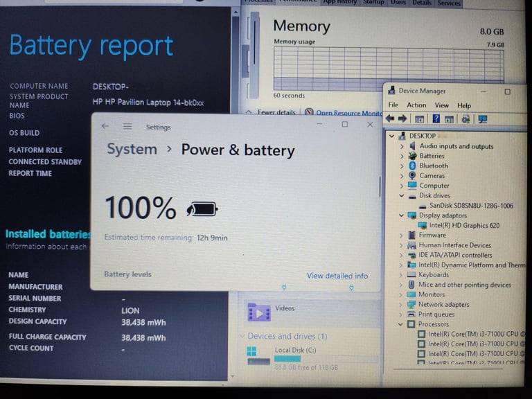
Task: Click the Network adapters icon
Action: 411,304
